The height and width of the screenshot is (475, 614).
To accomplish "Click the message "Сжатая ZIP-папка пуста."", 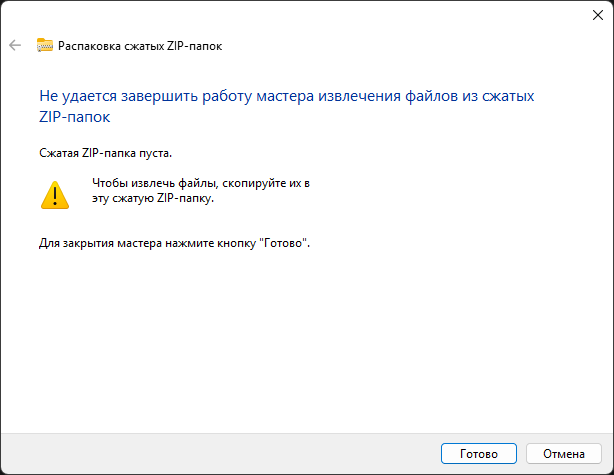I will (x=105, y=154).
